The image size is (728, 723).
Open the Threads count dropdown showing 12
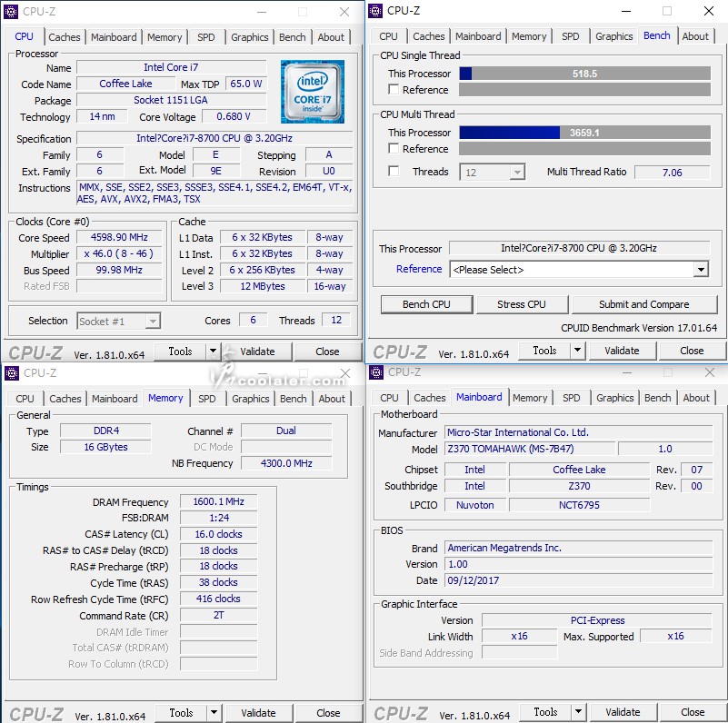(492, 173)
